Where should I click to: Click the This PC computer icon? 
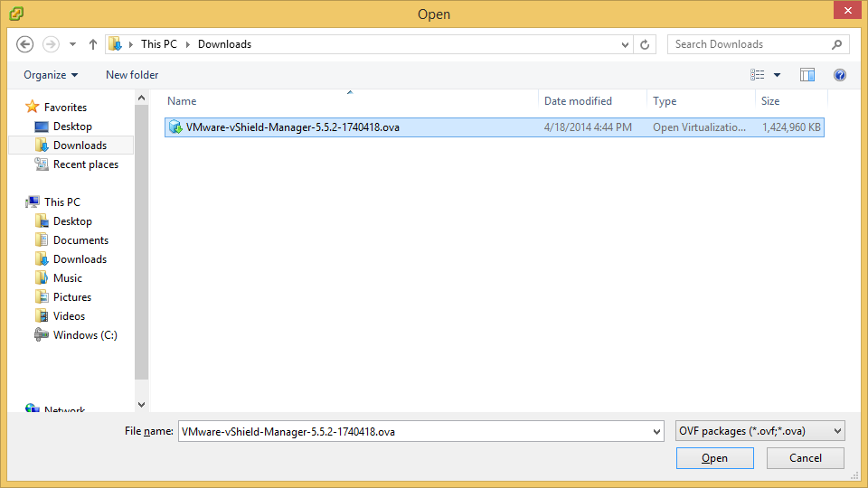click(x=33, y=202)
